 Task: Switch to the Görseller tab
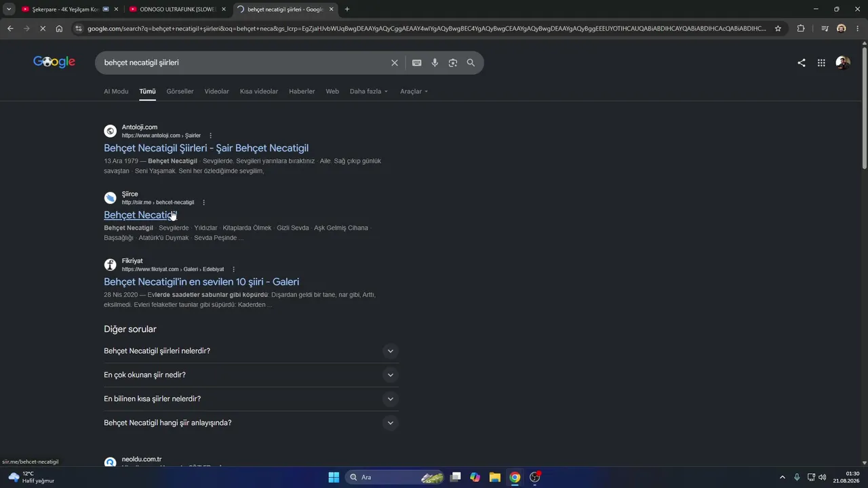click(180, 91)
